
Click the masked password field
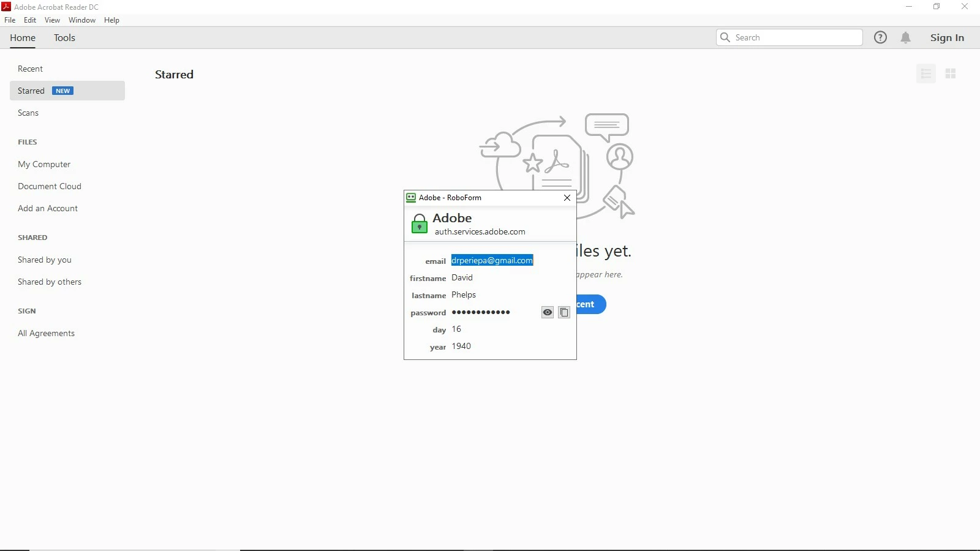tap(481, 312)
